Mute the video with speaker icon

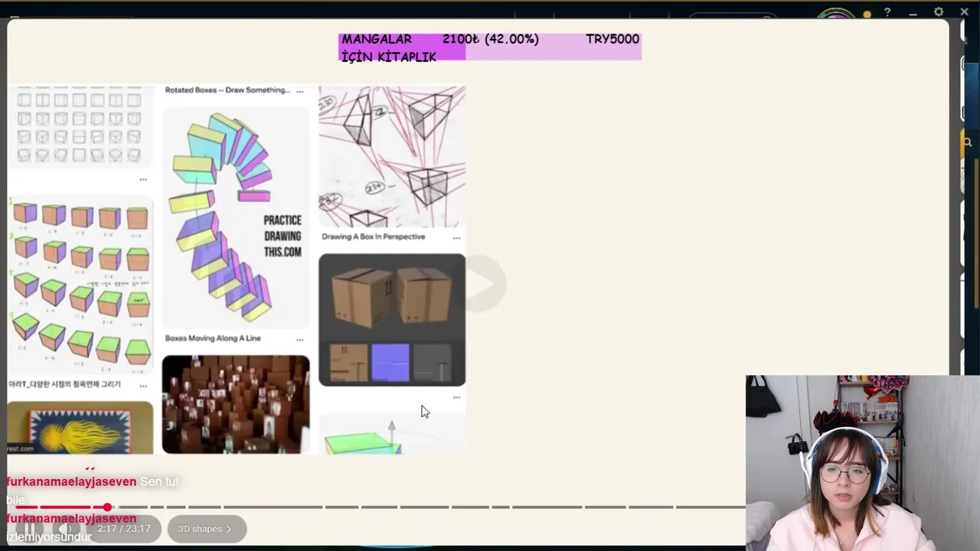pos(67,529)
